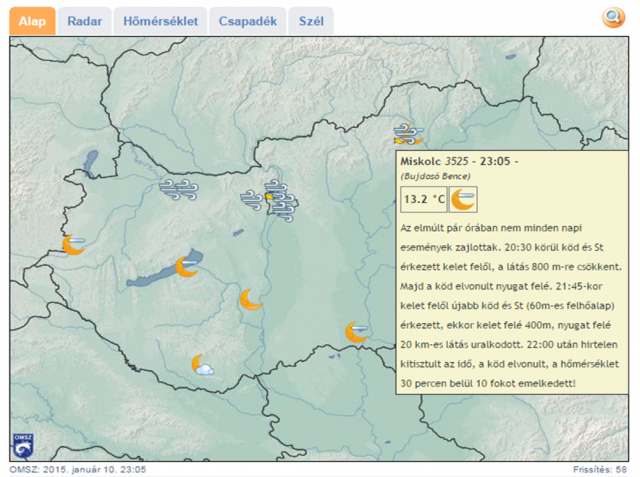The image size is (640, 477).
Task: Select the Csapadék tab
Action: click(247, 21)
